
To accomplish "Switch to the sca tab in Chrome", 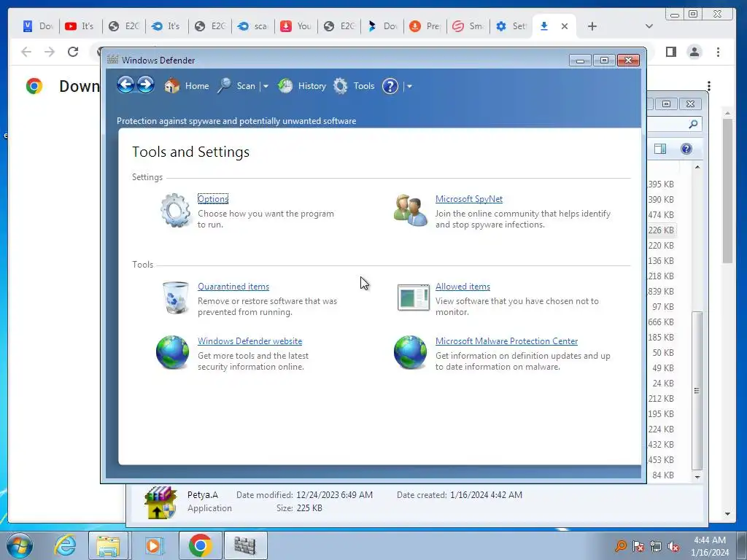I will pyautogui.click(x=252, y=26).
